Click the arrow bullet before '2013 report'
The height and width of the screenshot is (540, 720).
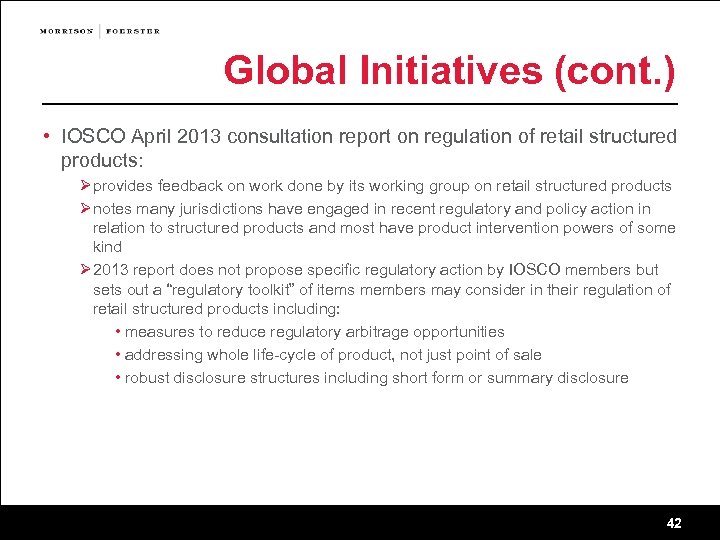pyautogui.click(x=85, y=269)
